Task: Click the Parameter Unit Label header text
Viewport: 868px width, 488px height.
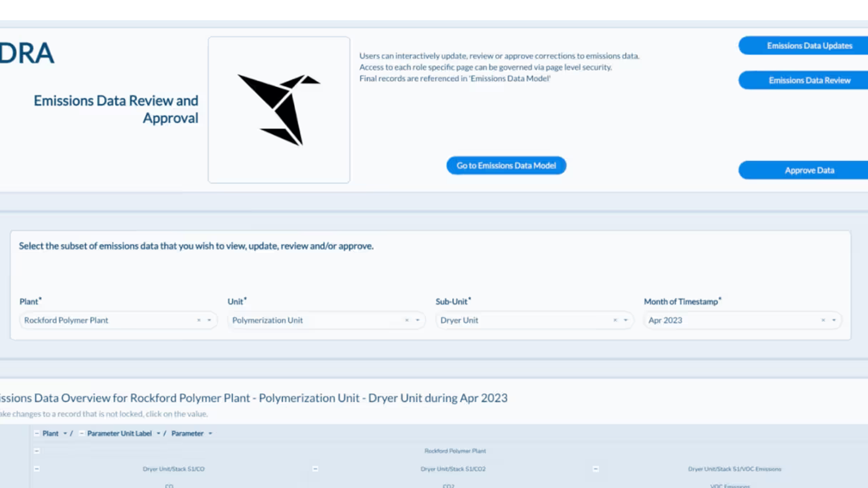Action: point(119,434)
